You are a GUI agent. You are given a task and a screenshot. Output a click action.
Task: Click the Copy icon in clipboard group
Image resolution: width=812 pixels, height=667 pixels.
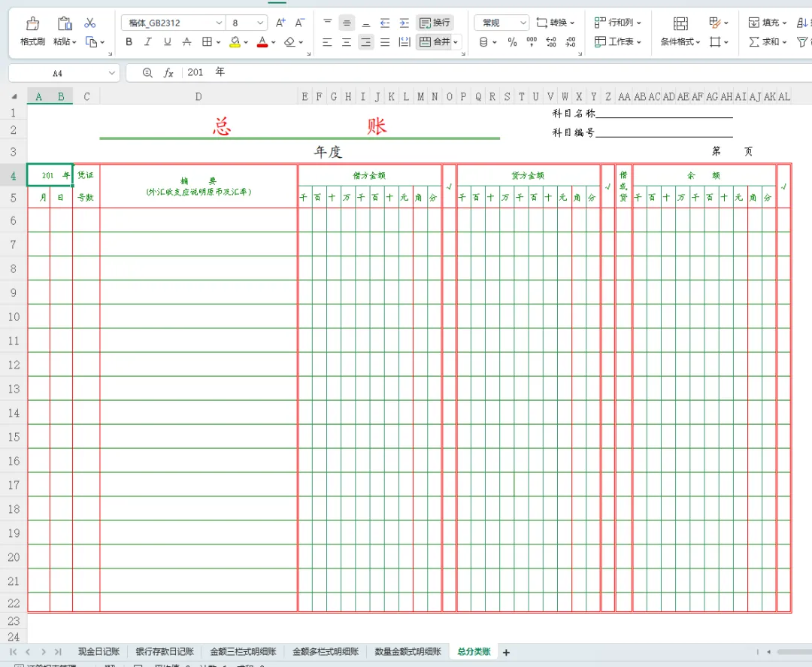pyautogui.click(x=91, y=42)
